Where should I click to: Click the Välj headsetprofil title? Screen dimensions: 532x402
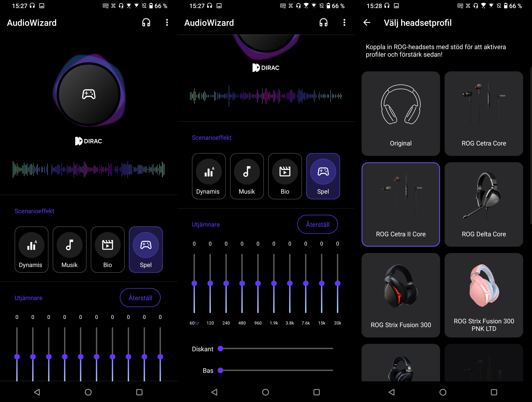(418, 23)
